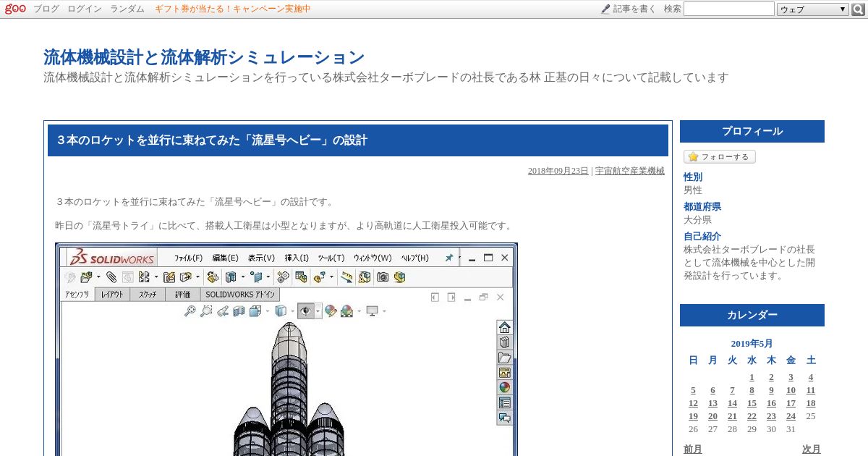
Task: Click the pencil icon beside 記事を書く
Action: pyautogui.click(x=605, y=9)
